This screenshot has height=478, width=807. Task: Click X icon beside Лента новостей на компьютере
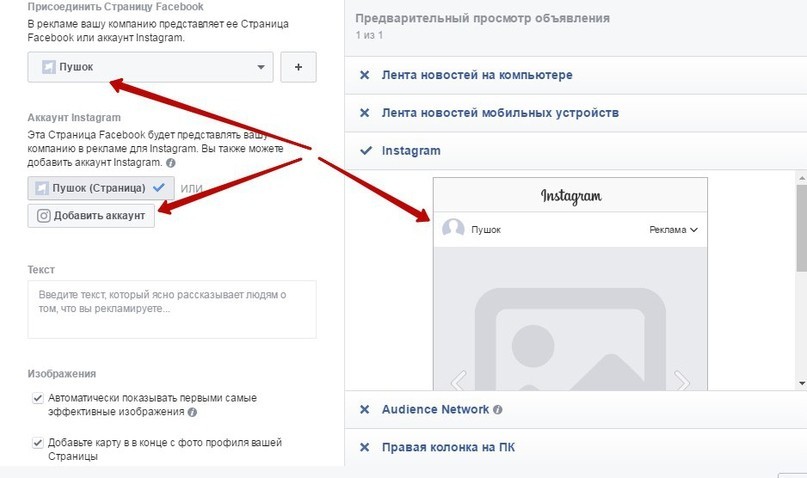click(x=364, y=75)
